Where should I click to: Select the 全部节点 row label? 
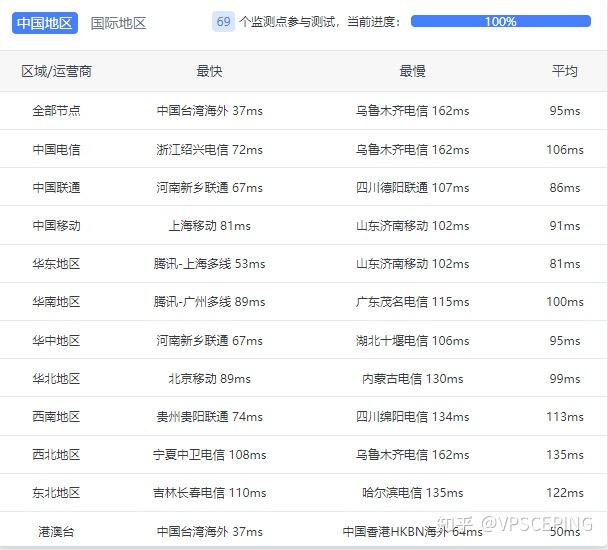56,111
